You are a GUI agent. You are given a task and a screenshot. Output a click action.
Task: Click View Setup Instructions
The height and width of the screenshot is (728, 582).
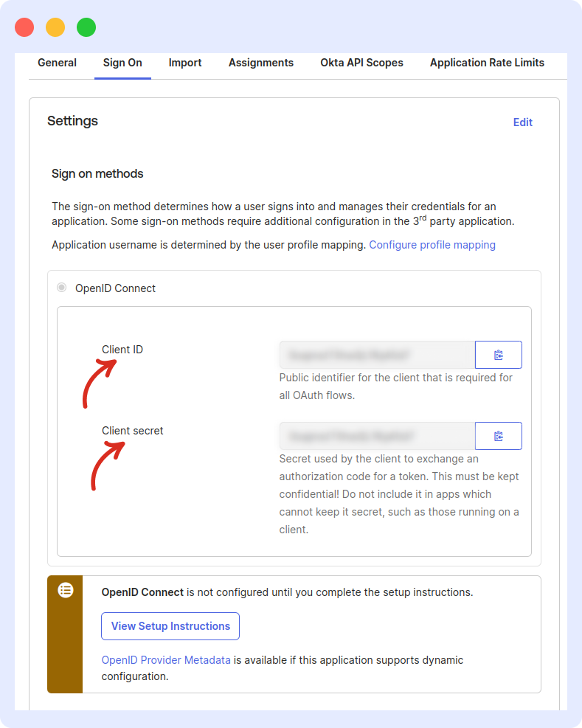170,625
